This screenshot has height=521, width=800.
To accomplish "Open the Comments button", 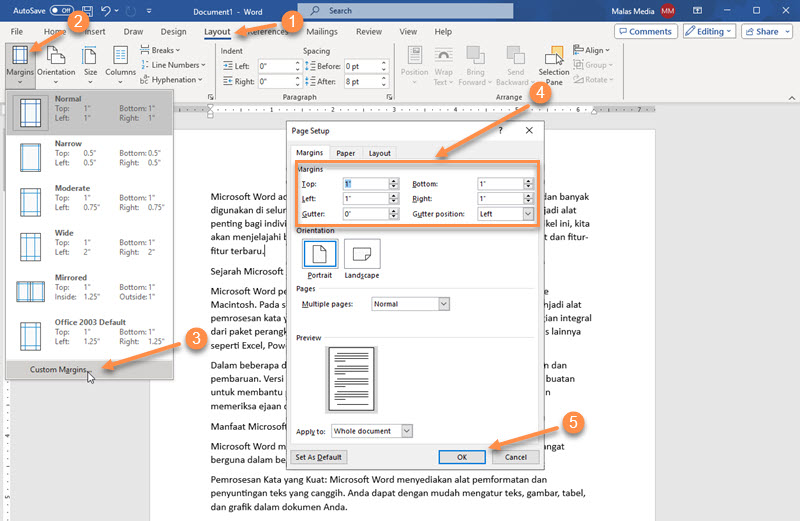I will [x=645, y=31].
